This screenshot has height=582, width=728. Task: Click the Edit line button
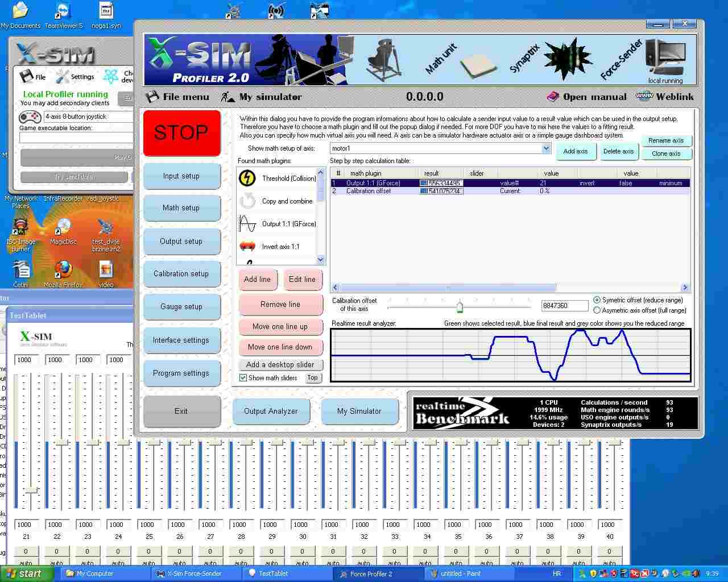coord(302,280)
